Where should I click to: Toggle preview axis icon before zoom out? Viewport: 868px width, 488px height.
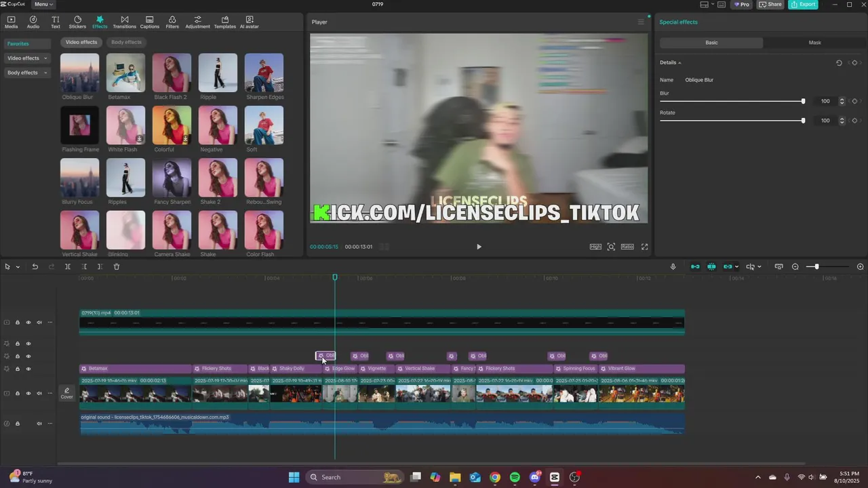click(x=778, y=266)
